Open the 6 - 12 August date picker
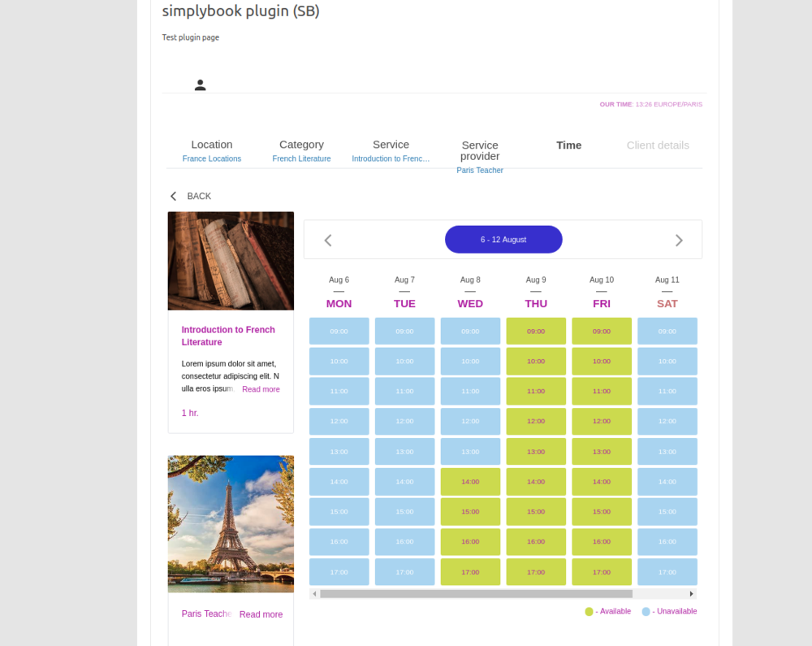 coord(503,240)
